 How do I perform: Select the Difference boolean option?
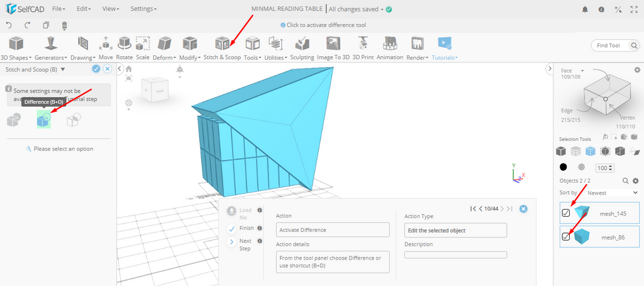tap(43, 120)
